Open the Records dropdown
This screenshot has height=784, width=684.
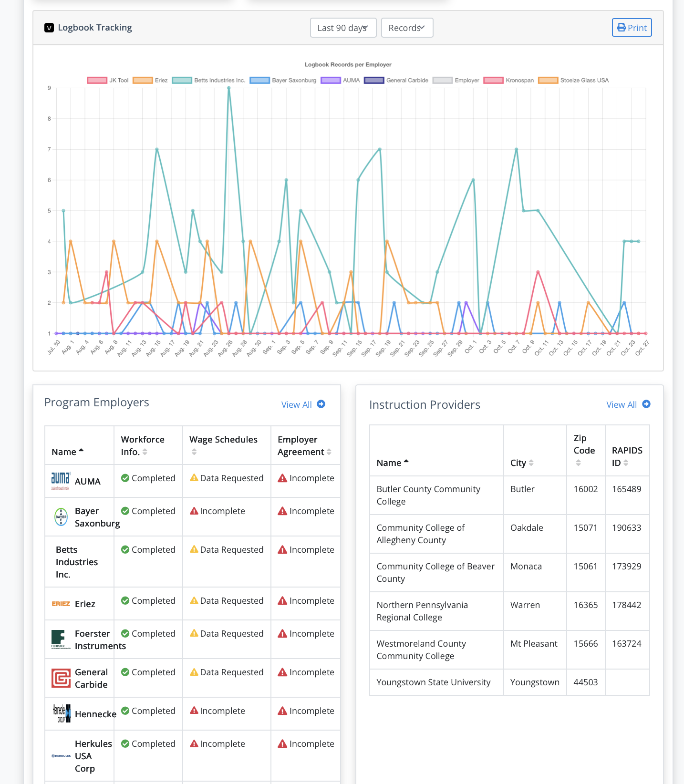[x=407, y=28]
